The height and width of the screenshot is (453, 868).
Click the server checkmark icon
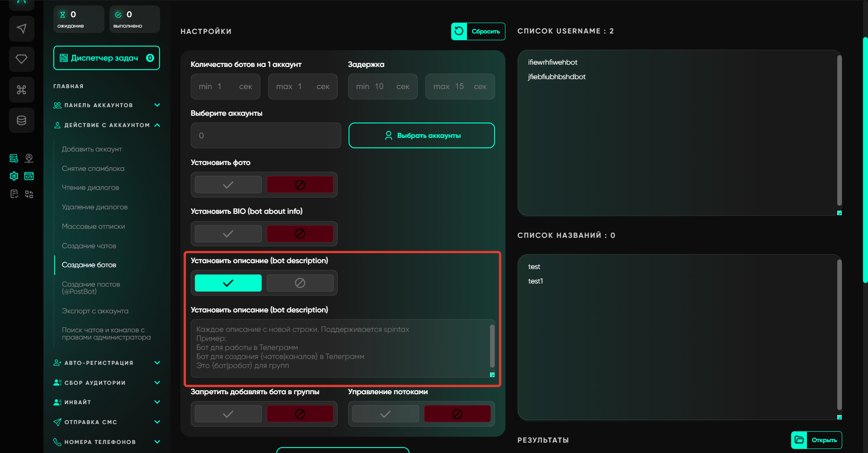coord(14,158)
